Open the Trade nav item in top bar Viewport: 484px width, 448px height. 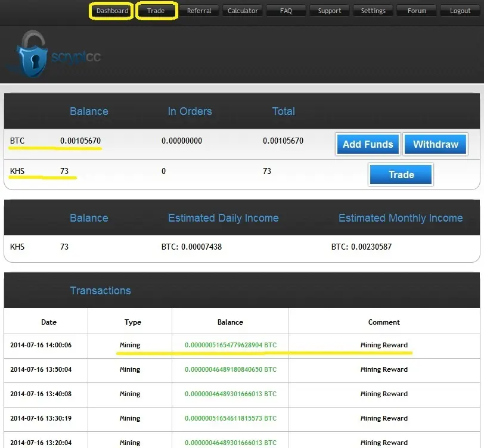(x=156, y=11)
